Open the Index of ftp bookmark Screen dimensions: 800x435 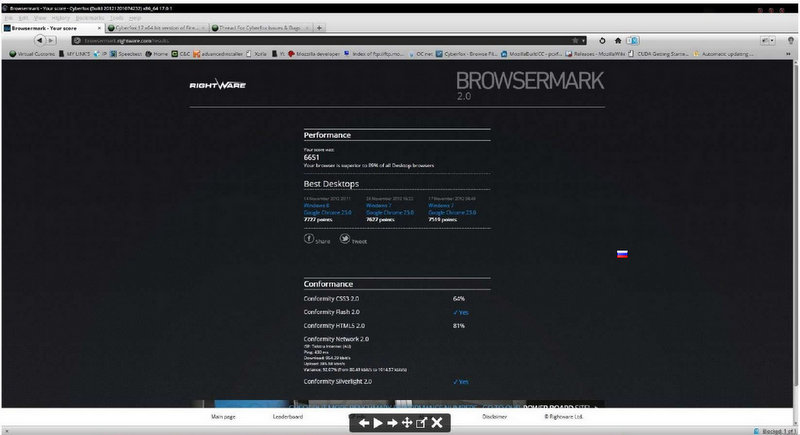click(x=373, y=54)
